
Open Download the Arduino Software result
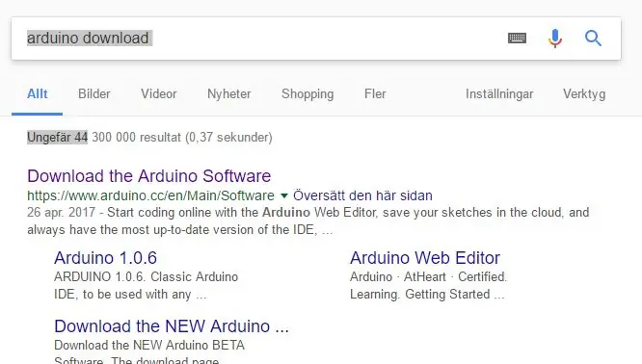click(x=149, y=176)
